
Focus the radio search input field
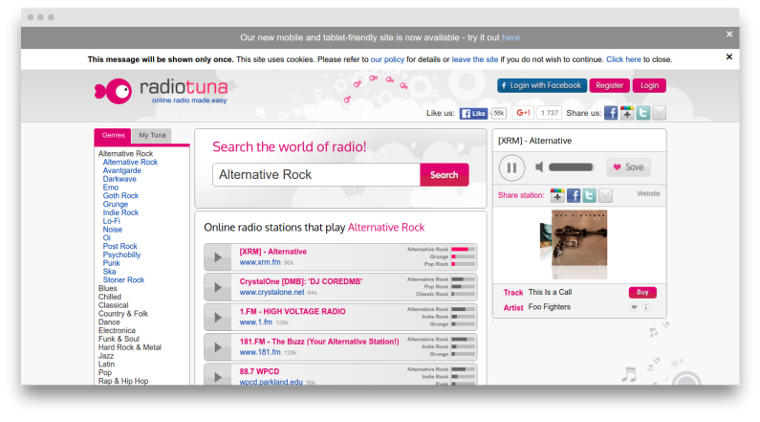(316, 175)
